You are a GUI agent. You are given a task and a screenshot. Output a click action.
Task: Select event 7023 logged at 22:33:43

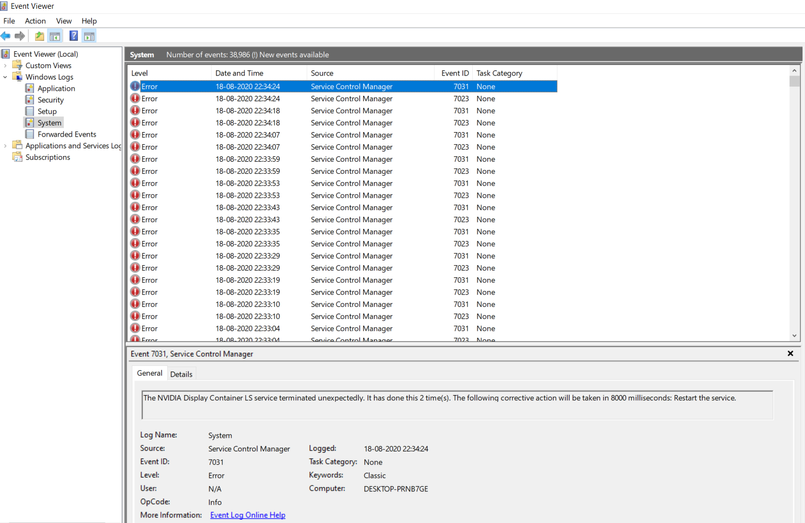[342, 219]
